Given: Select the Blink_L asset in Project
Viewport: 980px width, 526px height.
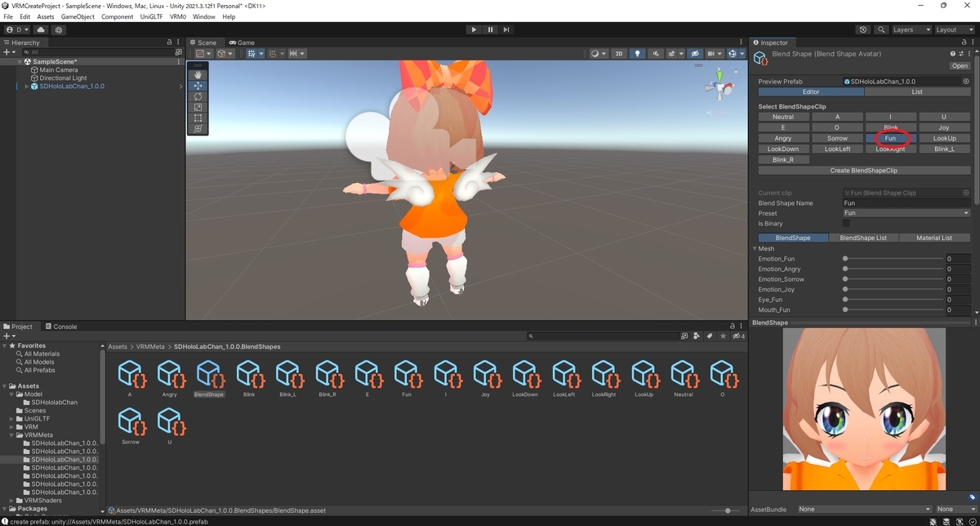Looking at the screenshot, I should click(x=287, y=379).
